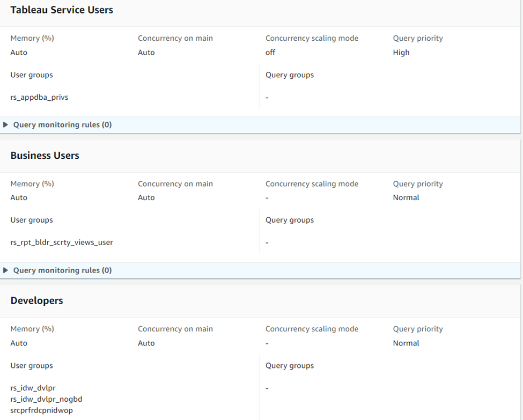
Task: Click Memory Auto value in Tableau Service Users
Action: click(19, 53)
